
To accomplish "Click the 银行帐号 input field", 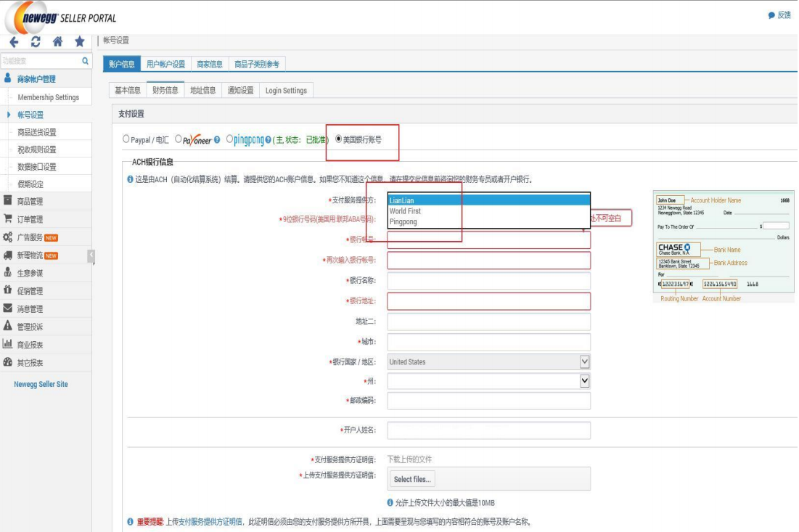I will click(488, 240).
